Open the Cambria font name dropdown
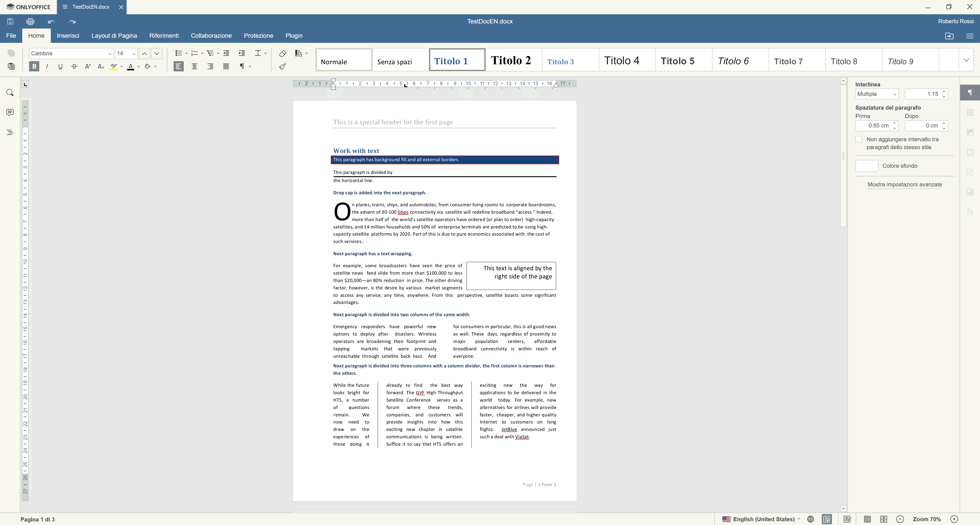 (x=109, y=54)
